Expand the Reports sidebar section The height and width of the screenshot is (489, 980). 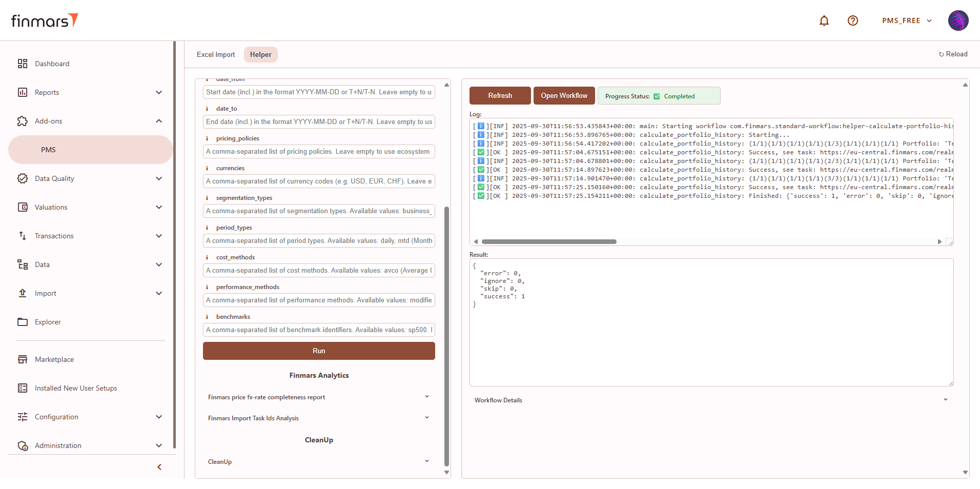click(158, 92)
